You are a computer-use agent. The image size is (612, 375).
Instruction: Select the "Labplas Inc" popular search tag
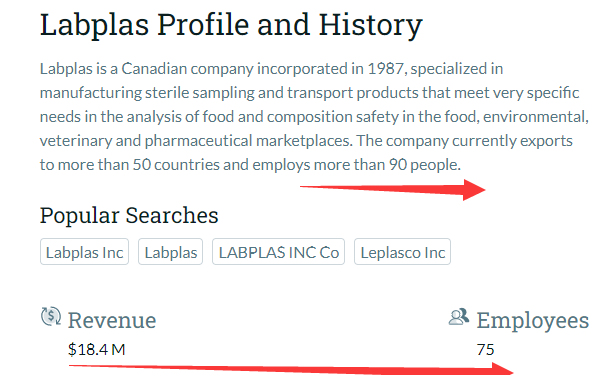84,252
